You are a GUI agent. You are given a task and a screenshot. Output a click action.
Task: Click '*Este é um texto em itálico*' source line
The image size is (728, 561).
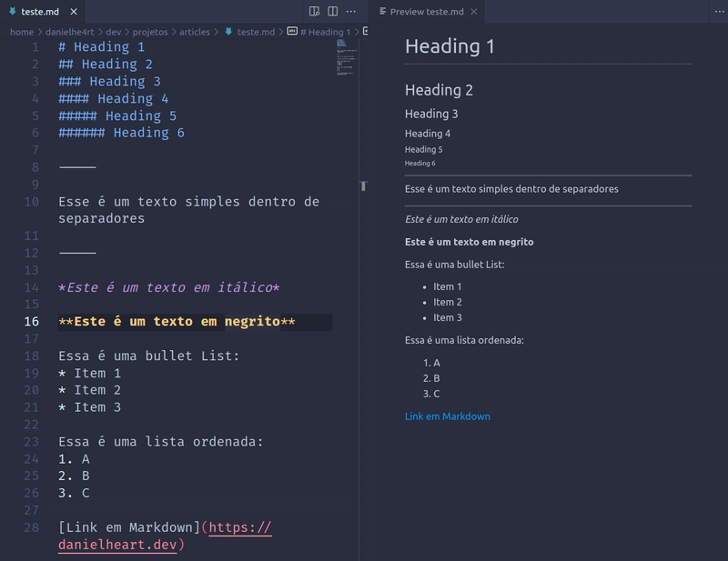click(169, 287)
